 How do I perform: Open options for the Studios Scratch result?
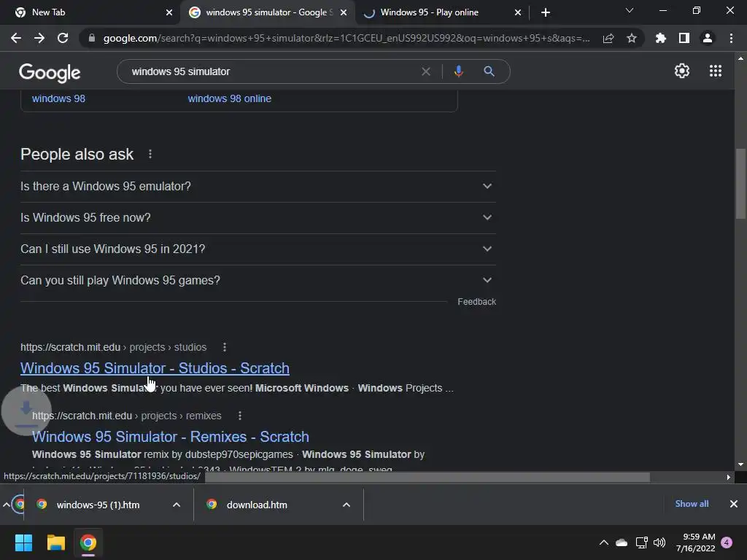225,347
